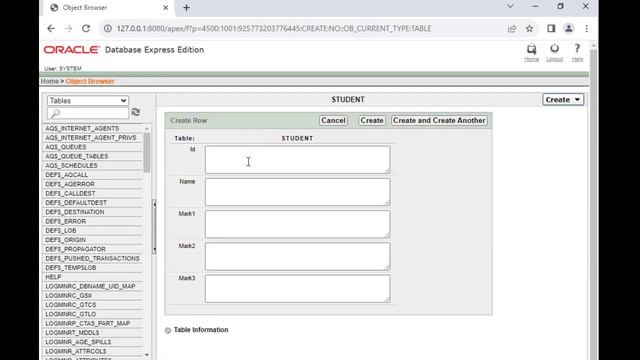Image resolution: width=640 pixels, height=360 pixels.
Task: Click the browser address bar URL
Action: point(273,29)
